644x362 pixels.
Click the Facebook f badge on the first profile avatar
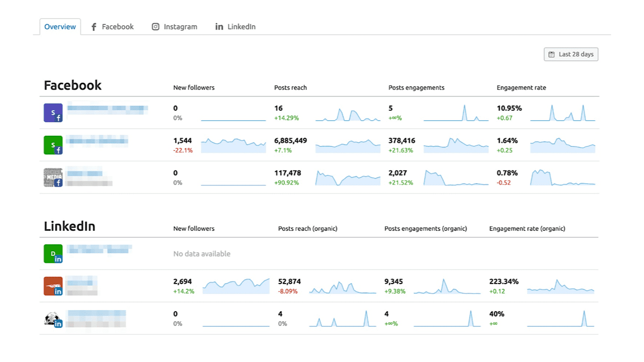58,118
